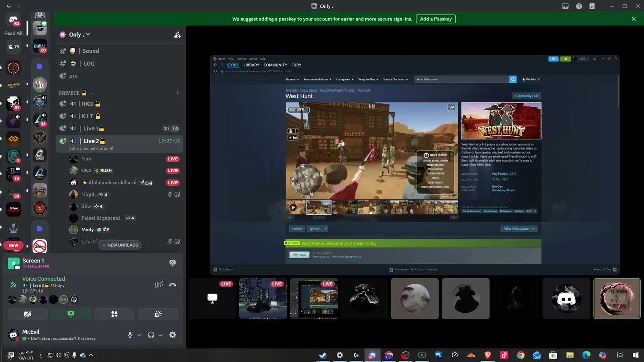This screenshot has height=362, width=644.
Task: Expand the Steam Special Sections dropdown
Action: (395, 79)
